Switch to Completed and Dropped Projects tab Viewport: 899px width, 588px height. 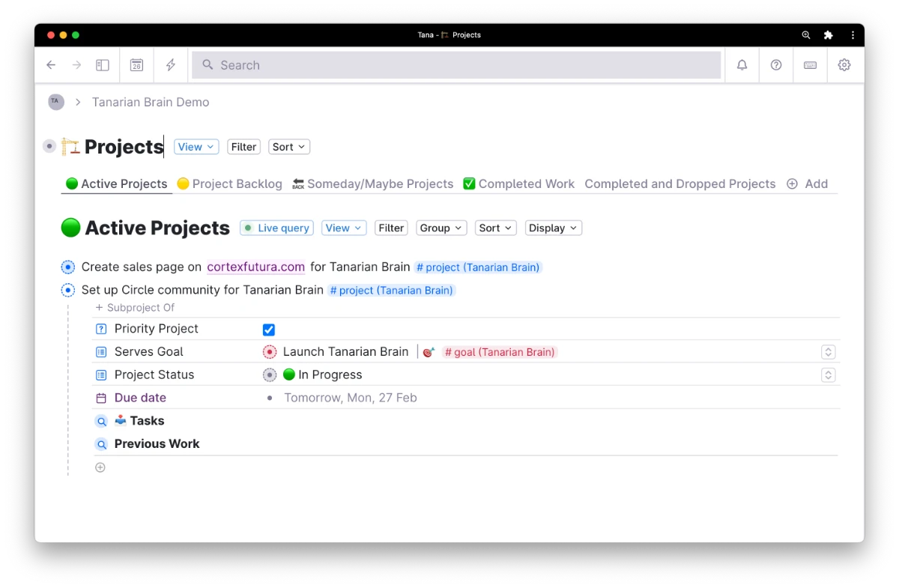679,184
